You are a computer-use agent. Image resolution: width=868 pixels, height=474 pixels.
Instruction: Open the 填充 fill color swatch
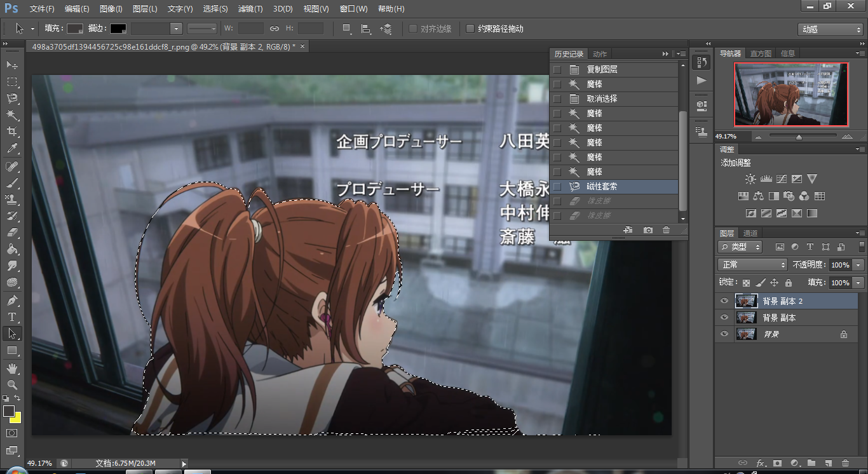point(76,29)
